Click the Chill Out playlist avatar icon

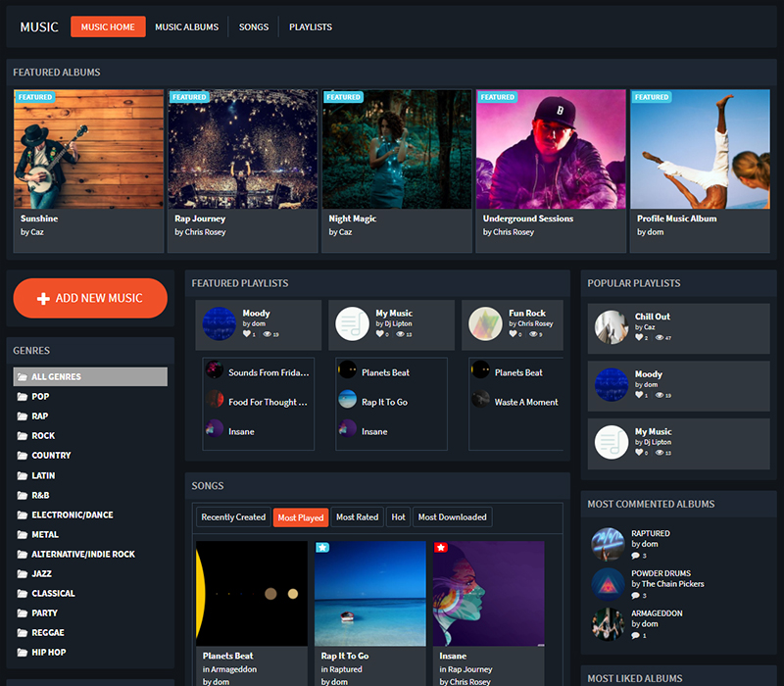pos(612,327)
